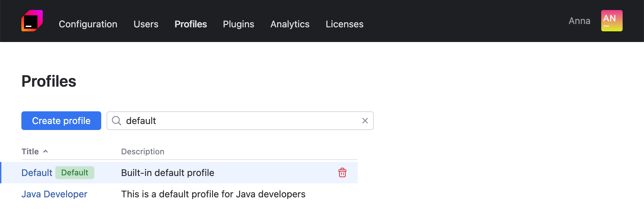Open the Configuration page
Image resolution: width=644 pixels, height=216 pixels.
tap(88, 24)
